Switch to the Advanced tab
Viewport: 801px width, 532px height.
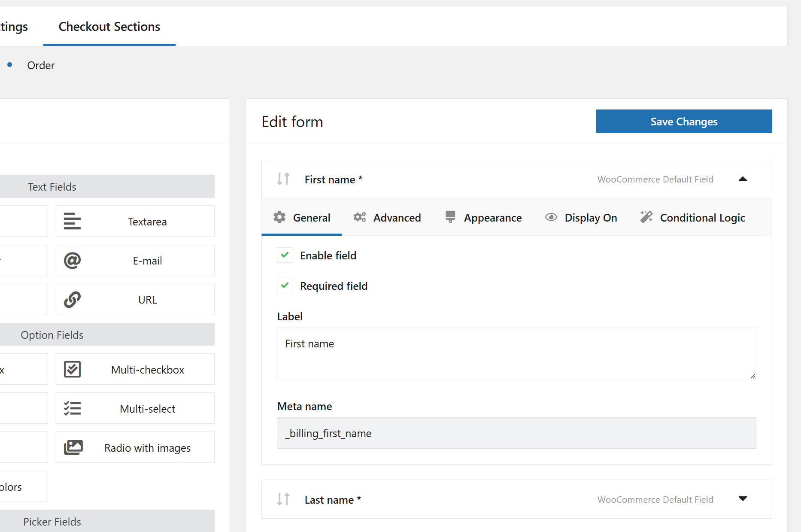387,218
